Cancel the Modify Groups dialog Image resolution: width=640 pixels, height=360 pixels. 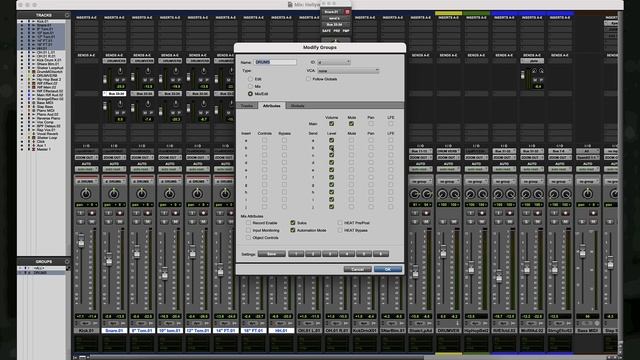pyautogui.click(x=358, y=269)
